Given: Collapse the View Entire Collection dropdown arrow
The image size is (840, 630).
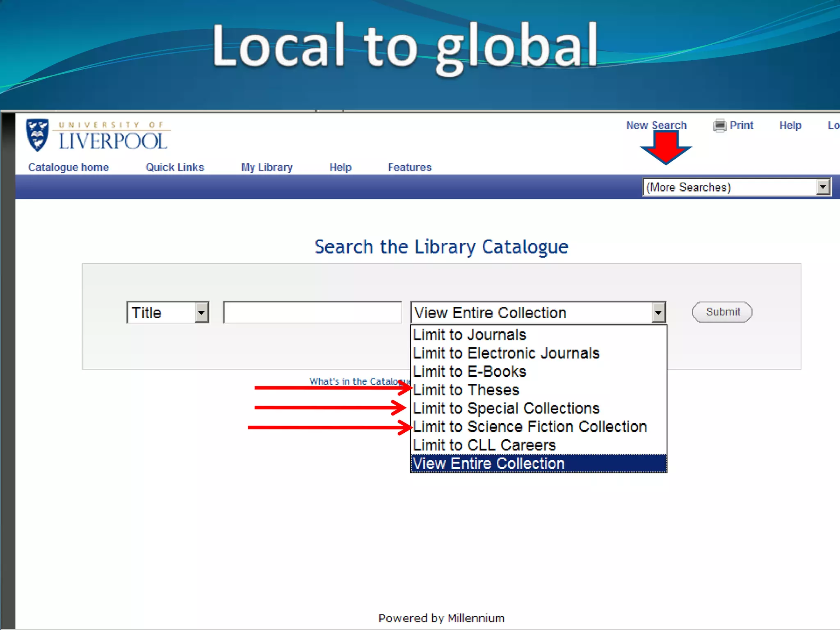Looking at the screenshot, I should coord(658,313).
